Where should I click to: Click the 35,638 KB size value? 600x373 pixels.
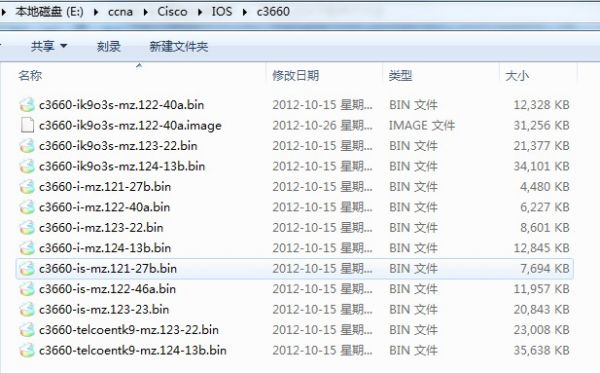pos(541,350)
